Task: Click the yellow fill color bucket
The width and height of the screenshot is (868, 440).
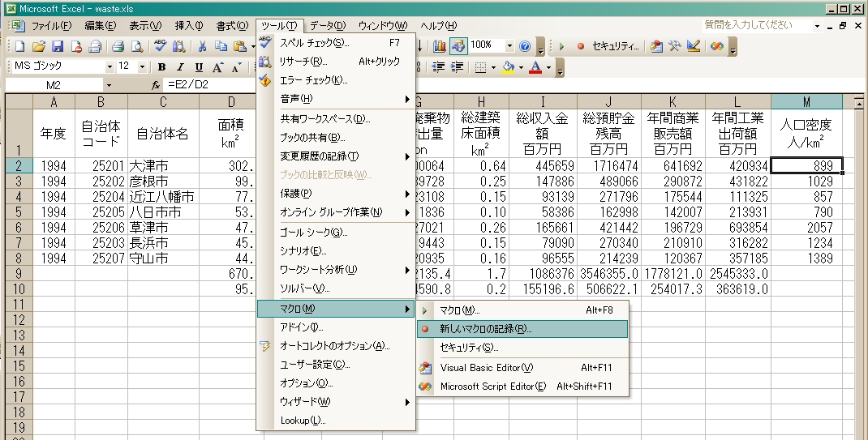Action: point(508,67)
